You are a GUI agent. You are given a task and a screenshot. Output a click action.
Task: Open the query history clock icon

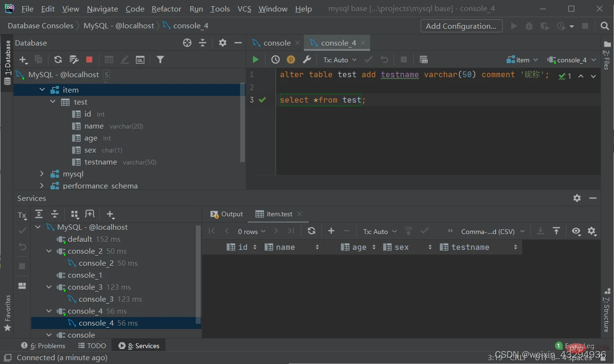[276, 59]
